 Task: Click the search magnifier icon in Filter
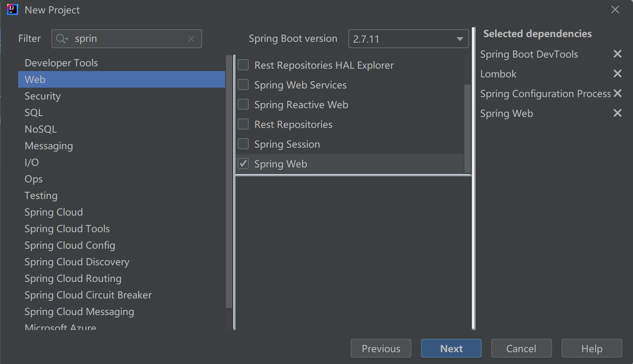click(x=62, y=39)
